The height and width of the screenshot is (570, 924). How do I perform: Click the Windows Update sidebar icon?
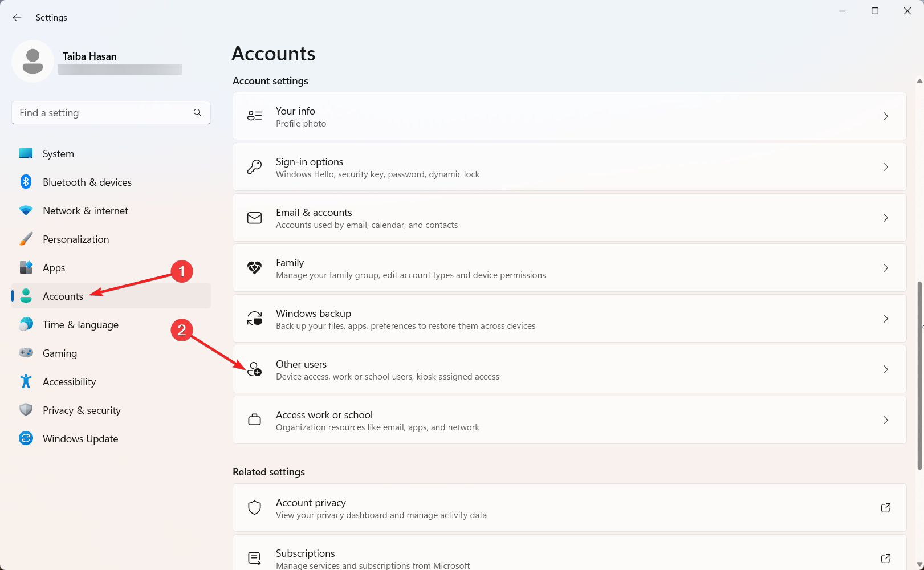pos(26,438)
